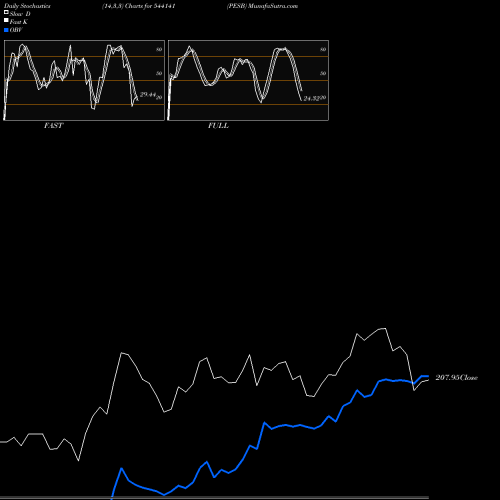Click the 80 level label in FAST chart

[159, 49]
